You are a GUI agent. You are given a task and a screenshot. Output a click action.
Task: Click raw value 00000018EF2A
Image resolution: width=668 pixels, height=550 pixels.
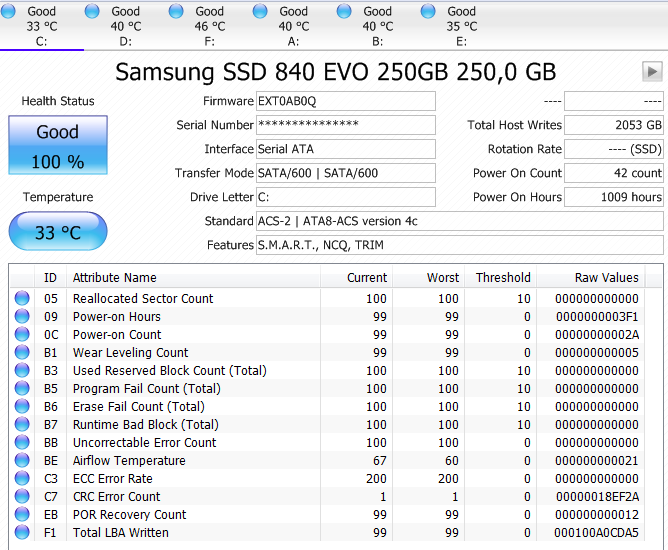597,497
